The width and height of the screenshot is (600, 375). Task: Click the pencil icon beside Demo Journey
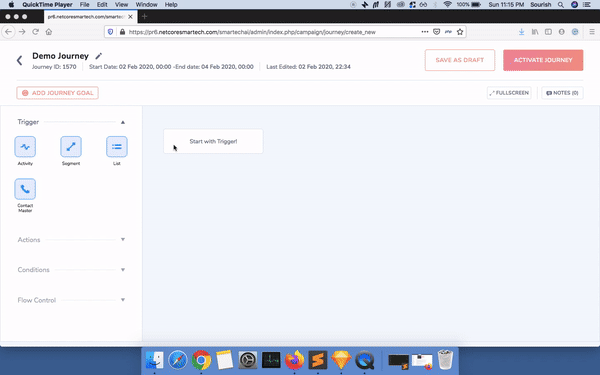tap(99, 56)
